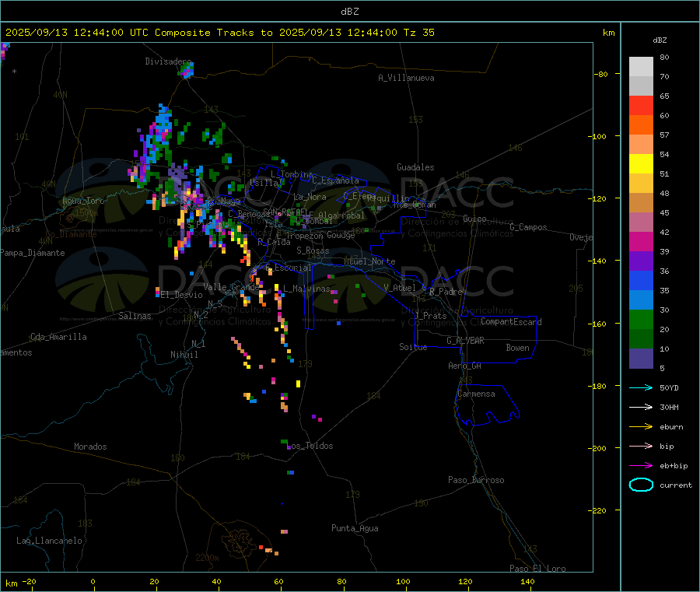Click the Salinas location label

(x=135, y=316)
